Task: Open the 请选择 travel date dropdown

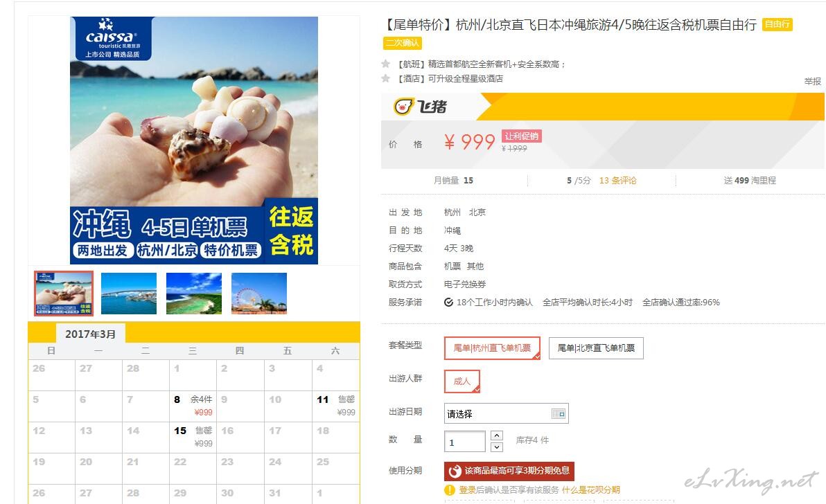Action: [x=506, y=413]
